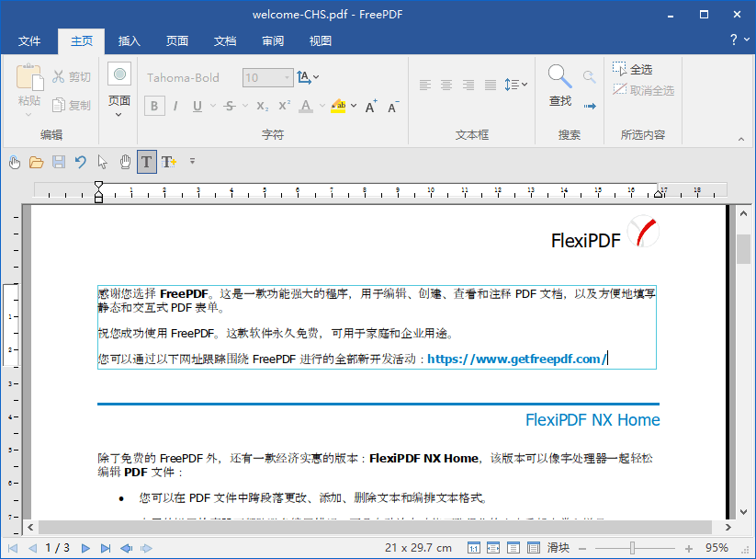The width and height of the screenshot is (756, 559).
Task: Open the Page (页面) ribbon button
Action: [119, 90]
